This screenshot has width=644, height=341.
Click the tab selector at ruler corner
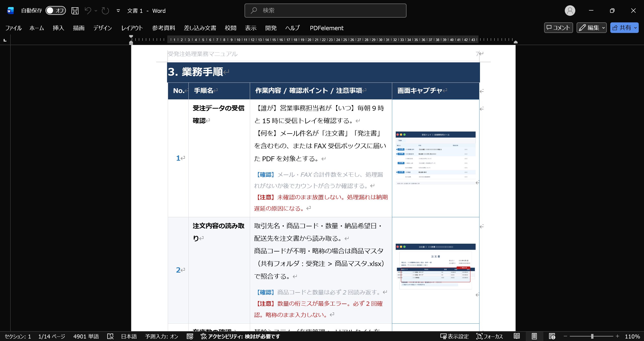pyautogui.click(x=5, y=40)
